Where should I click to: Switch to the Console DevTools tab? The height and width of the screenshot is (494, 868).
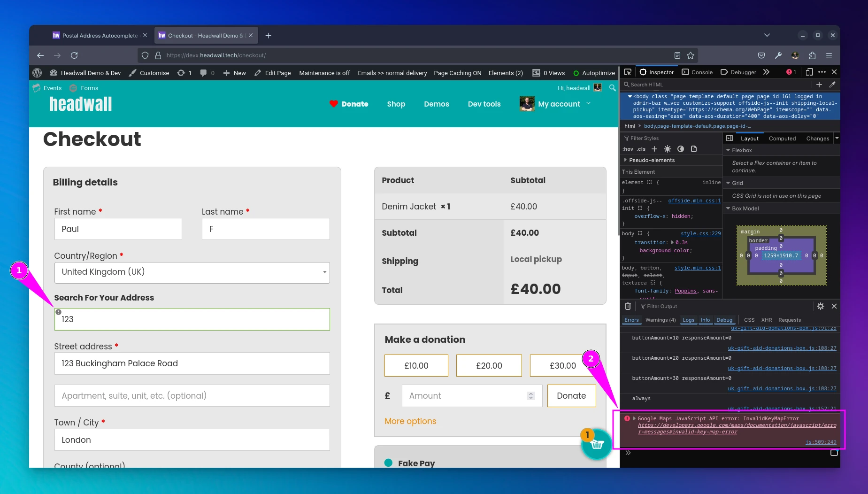pos(697,72)
